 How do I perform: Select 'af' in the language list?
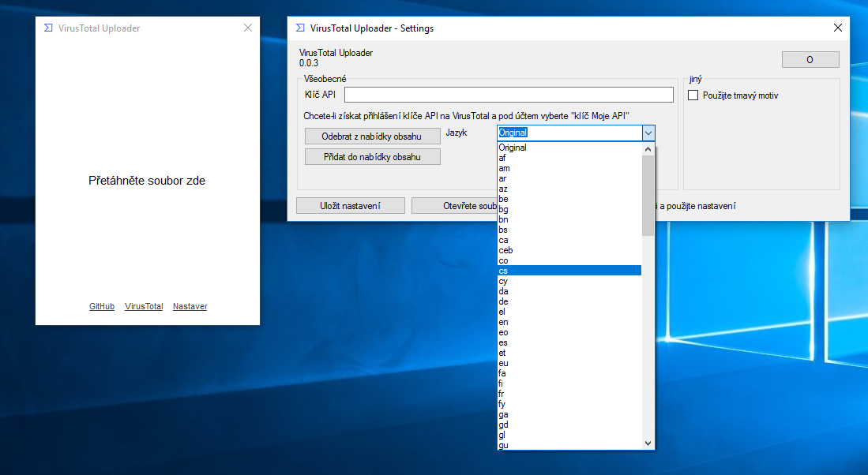pyautogui.click(x=569, y=158)
